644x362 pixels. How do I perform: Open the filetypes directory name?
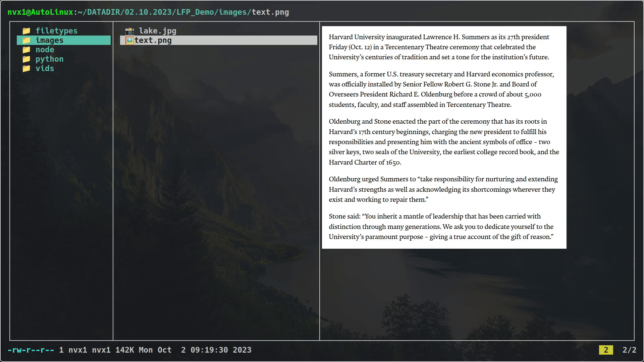(57, 31)
